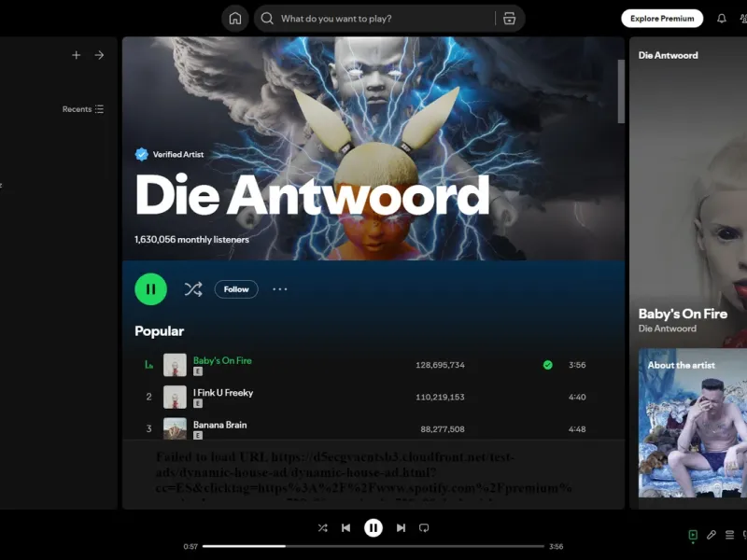Click row number 2 of track list
Image resolution: width=747 pixels, height=560 pixels.
click(x=148, y=397)
